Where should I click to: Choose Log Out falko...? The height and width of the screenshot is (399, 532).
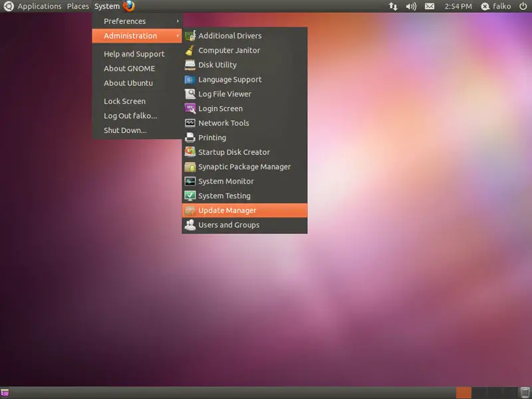point(137,116)
